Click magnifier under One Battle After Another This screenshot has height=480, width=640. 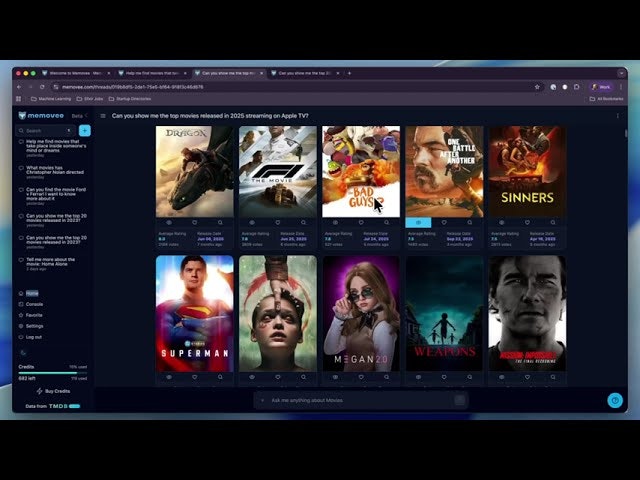point(470,222)
